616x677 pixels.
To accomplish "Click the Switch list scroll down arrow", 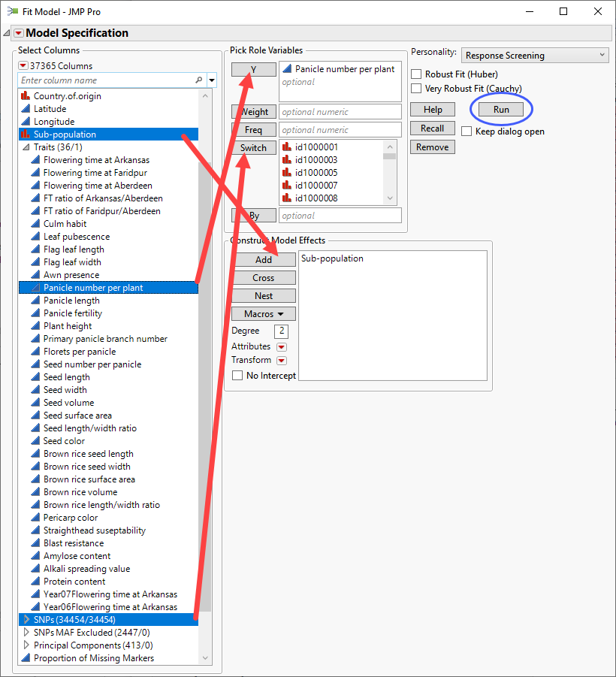I will [x=390, y=198].
